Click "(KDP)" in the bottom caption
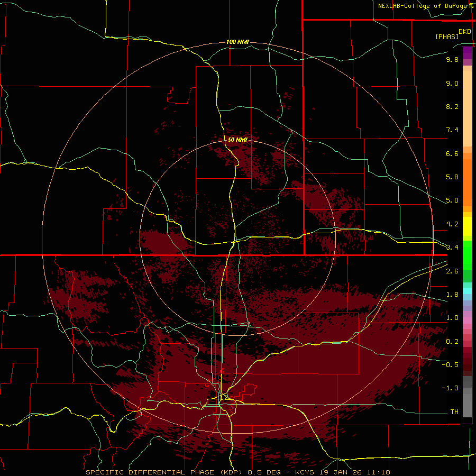This screenshot has width=476, height=476. pos(231,472)
